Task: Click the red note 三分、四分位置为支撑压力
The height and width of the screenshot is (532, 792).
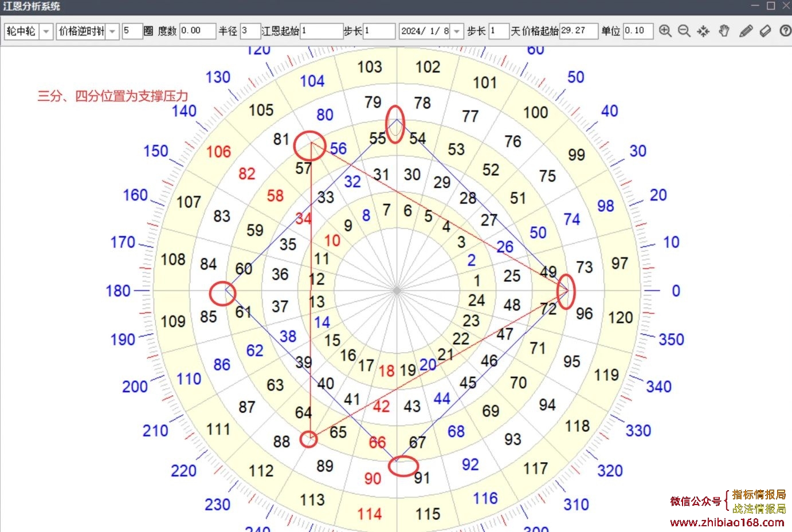Action: [113, 96]
